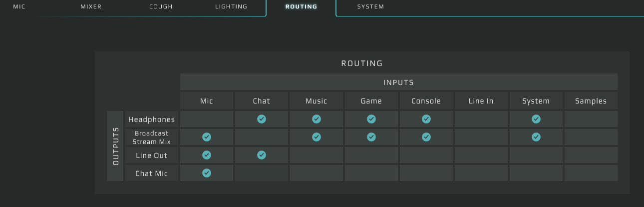The width and height of the screenshot is (644, 207).
Task: Go to the System tab
Action: 370,7
